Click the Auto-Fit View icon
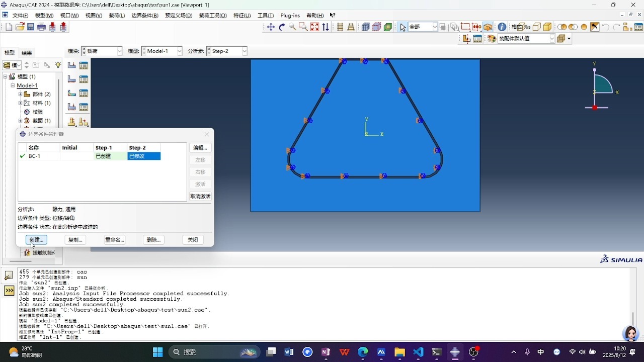This screenshot has height=362, width=644. pos(314,27)
